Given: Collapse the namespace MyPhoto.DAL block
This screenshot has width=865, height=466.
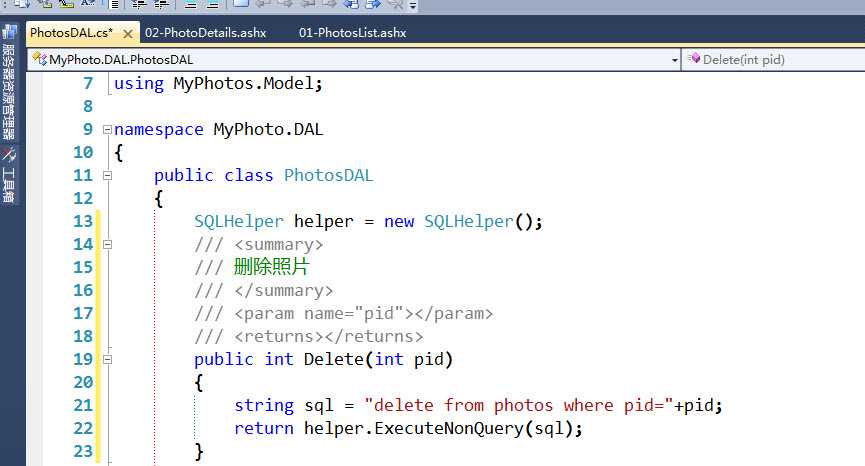Looking at the screenshot, I should click(108, 130).
